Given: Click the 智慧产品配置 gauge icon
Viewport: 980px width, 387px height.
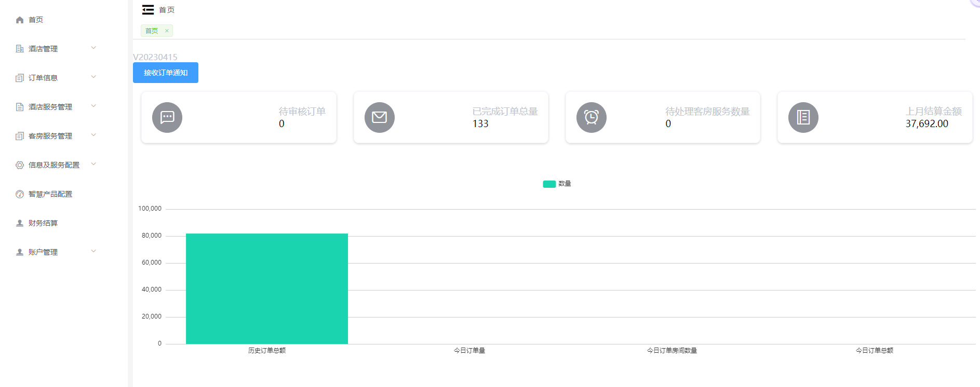Looking at the screenshot, I should tap(20, 194).
